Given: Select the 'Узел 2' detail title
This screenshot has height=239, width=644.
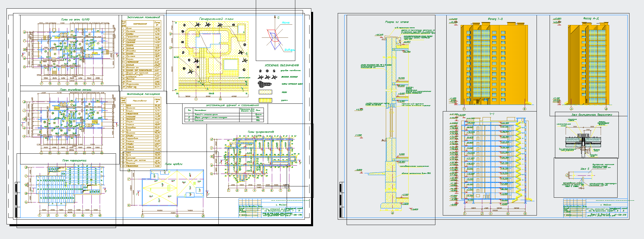Looking at the screenshot, I should tap(585, 169).
